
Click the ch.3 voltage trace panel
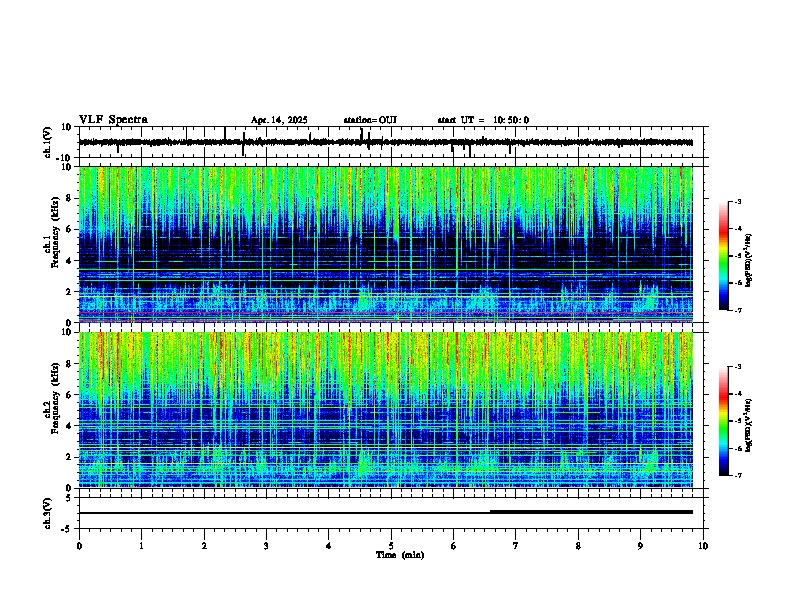(393, 513)
